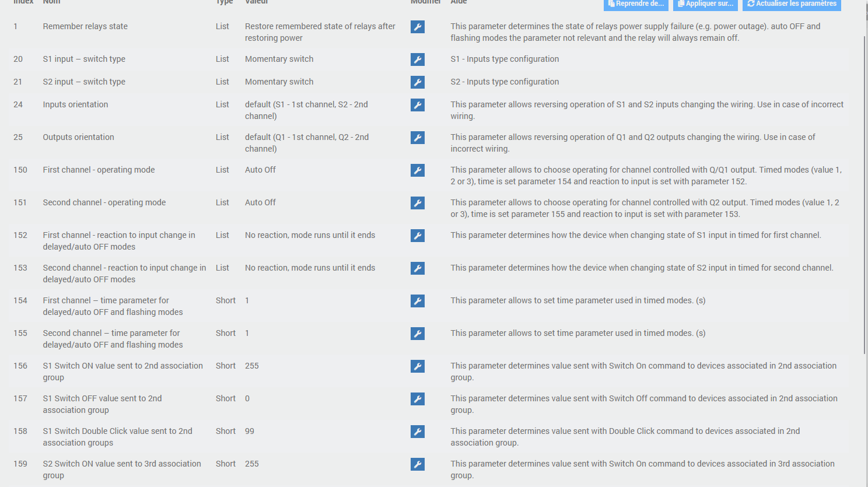Click value 255 for parameter 156
Viewport: 868px width, 487px height.
tap(252, 366)
